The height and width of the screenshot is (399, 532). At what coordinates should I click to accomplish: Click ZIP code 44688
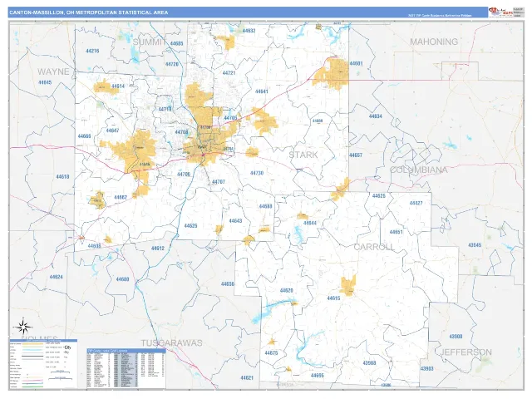tap(265, 206)
